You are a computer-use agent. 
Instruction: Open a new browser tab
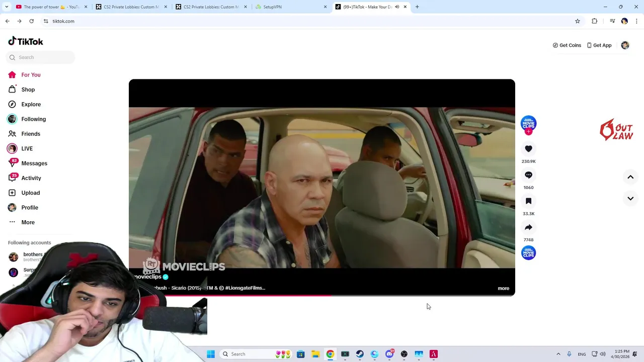pos(417,7)
